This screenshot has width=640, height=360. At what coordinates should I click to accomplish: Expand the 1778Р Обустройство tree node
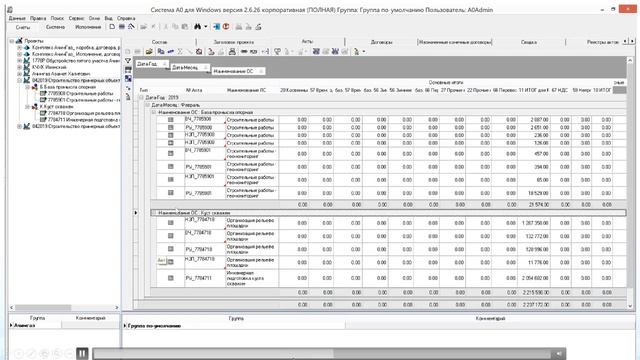coord(19,60)
